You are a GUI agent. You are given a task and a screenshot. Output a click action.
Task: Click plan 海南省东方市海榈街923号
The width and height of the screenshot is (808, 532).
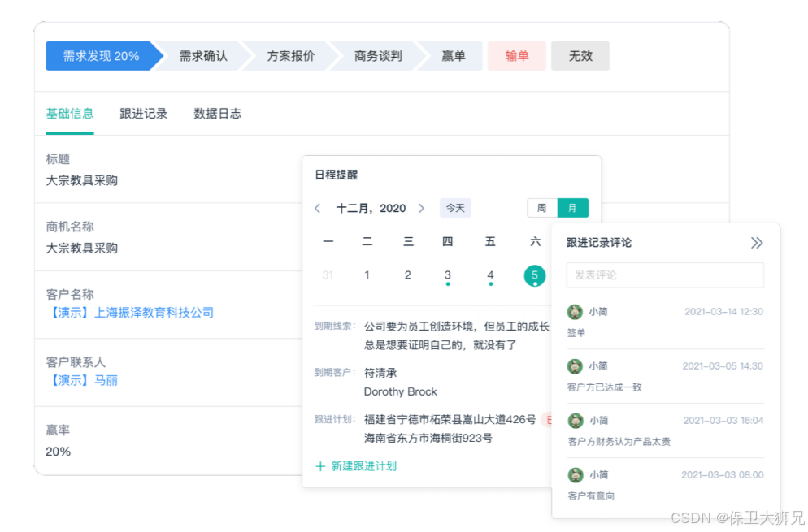[x=428, y=439]
